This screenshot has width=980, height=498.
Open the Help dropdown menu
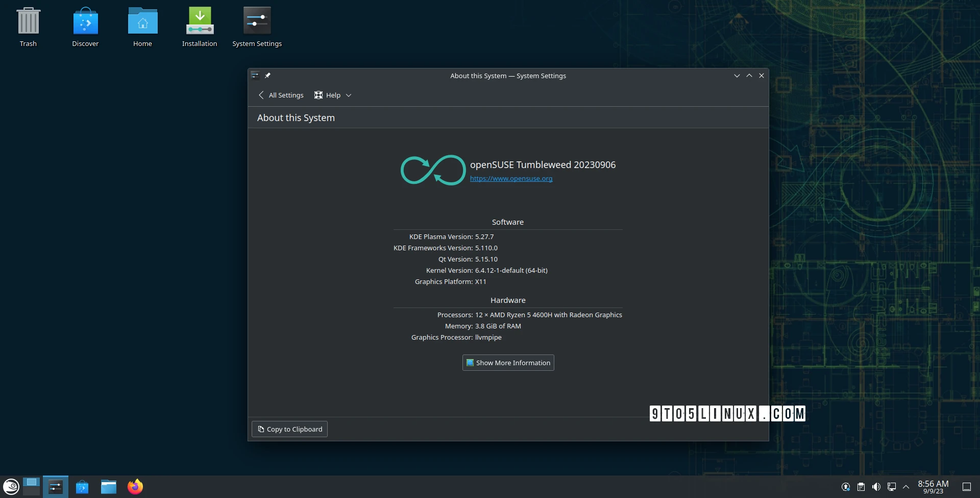point(333,95)
